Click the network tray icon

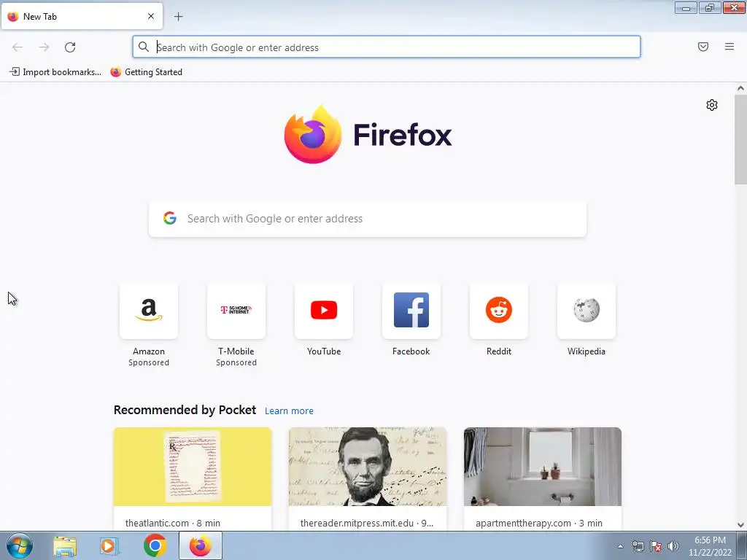pyautogui.click(x=638, y=546)
